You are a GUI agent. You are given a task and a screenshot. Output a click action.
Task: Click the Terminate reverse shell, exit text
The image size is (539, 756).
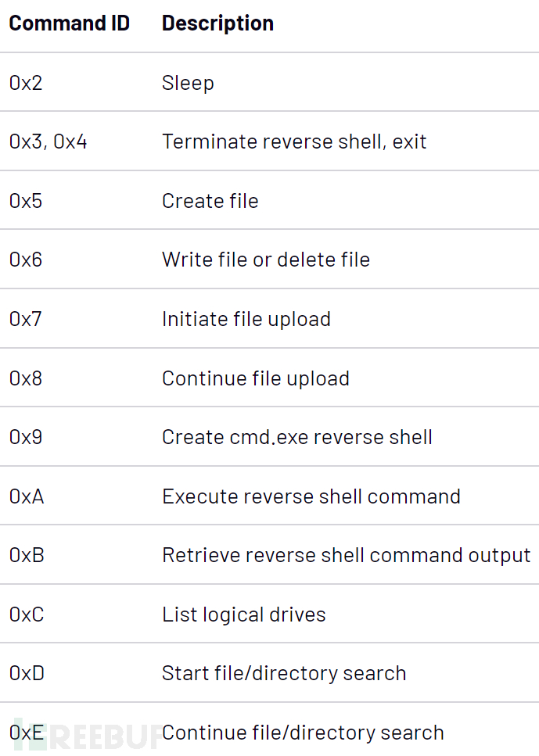[294, 142]
